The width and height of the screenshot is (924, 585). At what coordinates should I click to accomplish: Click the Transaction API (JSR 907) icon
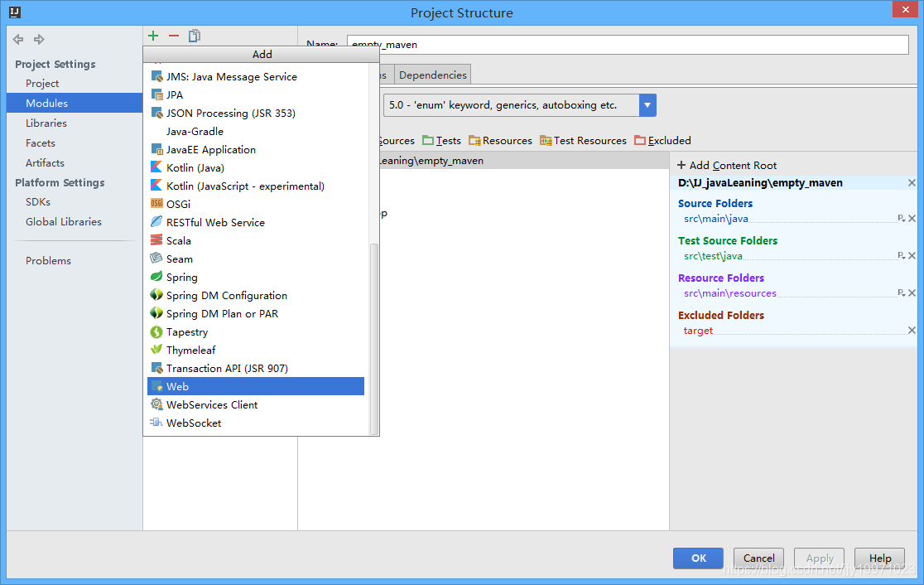point(156,368)
